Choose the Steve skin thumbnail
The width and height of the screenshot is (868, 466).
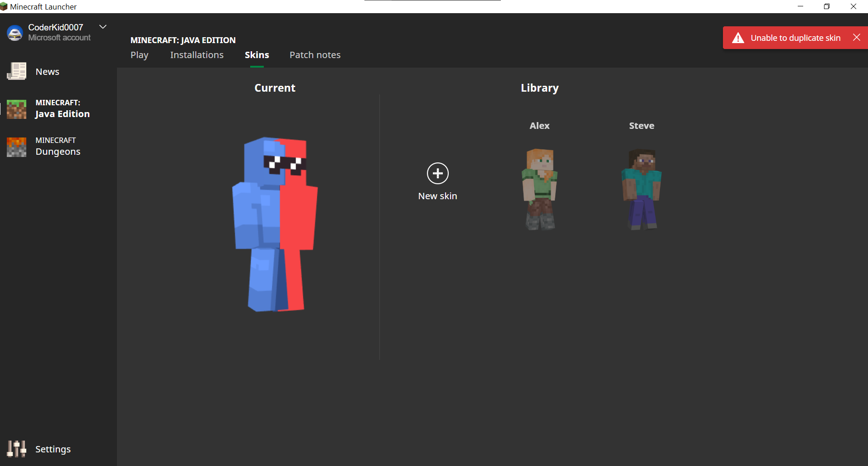click(641, 189)
